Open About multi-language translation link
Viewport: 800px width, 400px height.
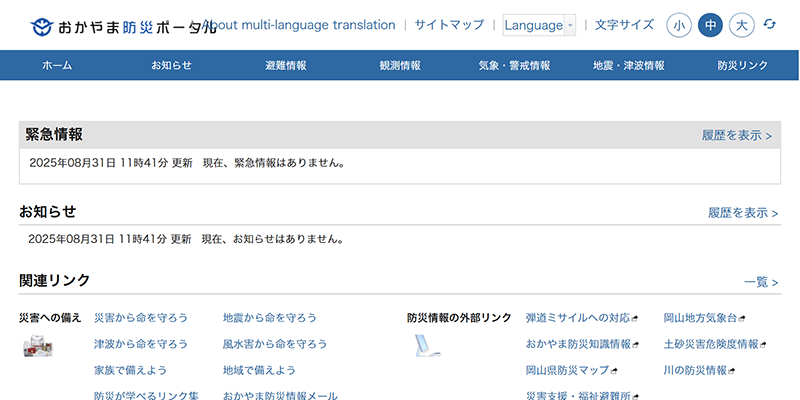[x=298, y=25]
